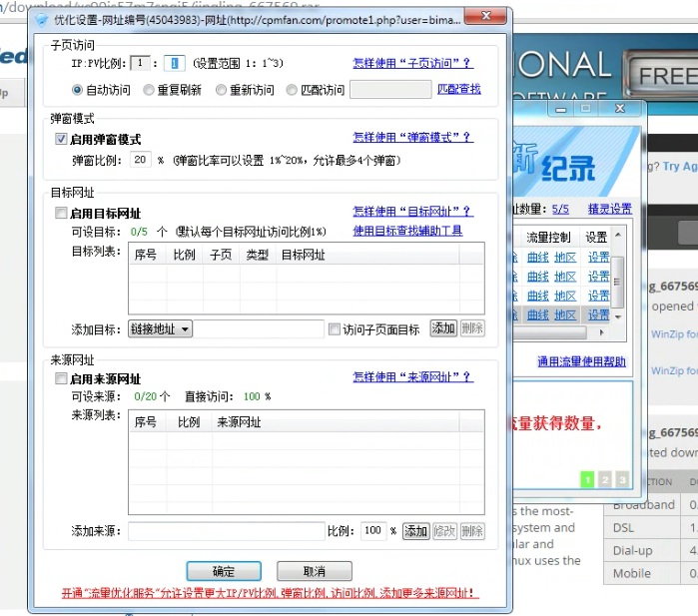Click 类型 column header in target list
Image resolution: width=698 pixels, height=616 pixels.
(258, 255)
